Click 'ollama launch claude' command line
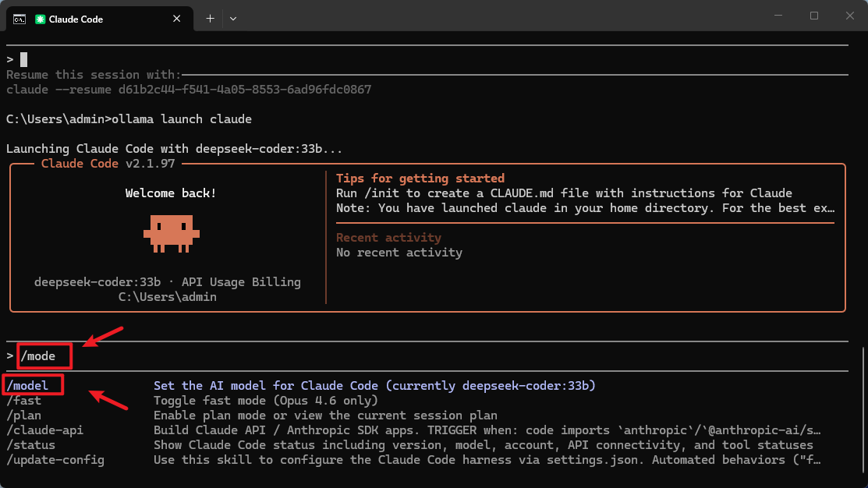Viewport: 868px width, 488px height. pos(129,119)
